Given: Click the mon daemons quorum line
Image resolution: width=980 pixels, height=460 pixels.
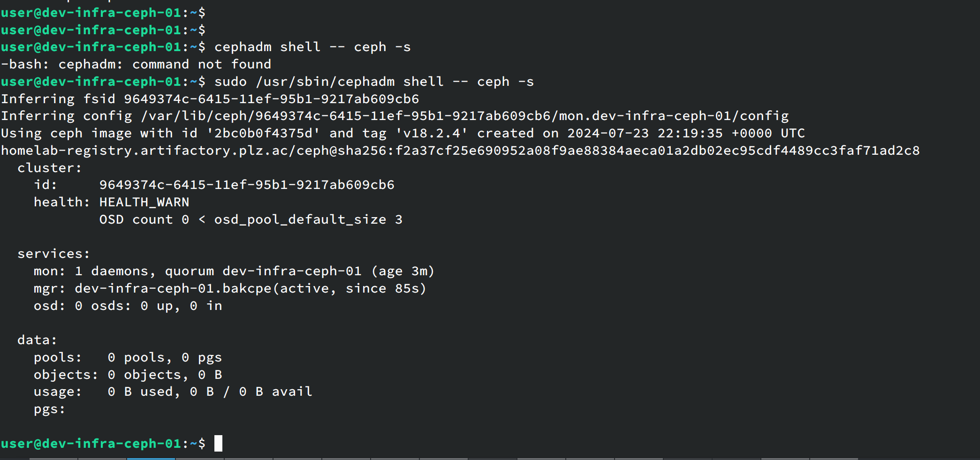Looking at the screenshot, I should [x=234, y=271].
